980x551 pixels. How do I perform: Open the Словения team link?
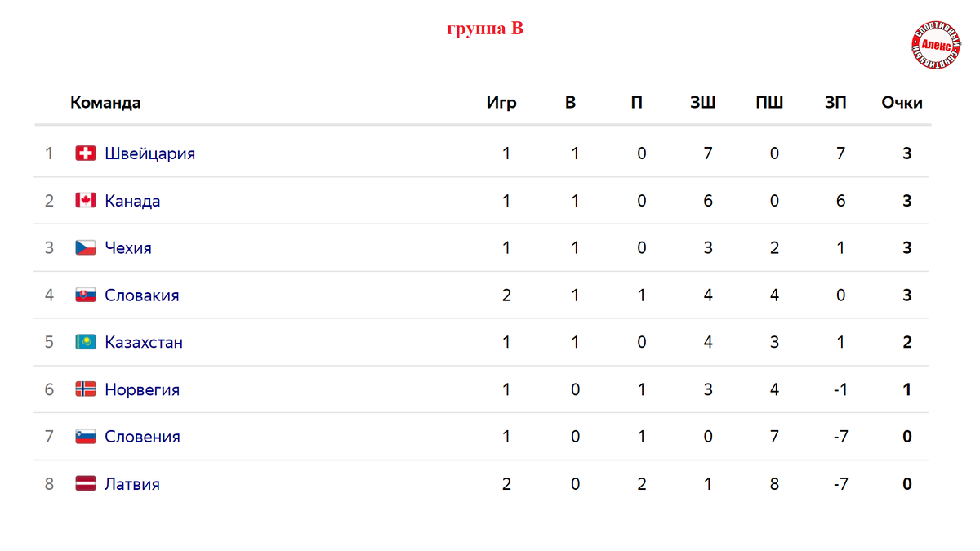pyautogui.click(x=142, y=437)
